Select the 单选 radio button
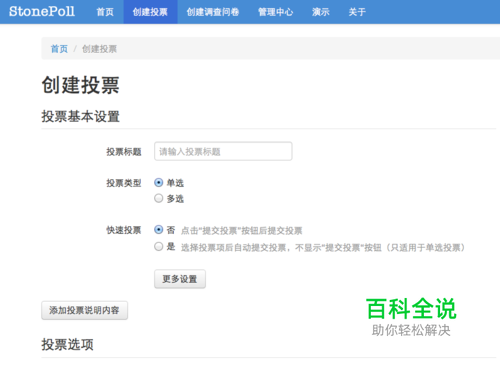 pos(159,182)
